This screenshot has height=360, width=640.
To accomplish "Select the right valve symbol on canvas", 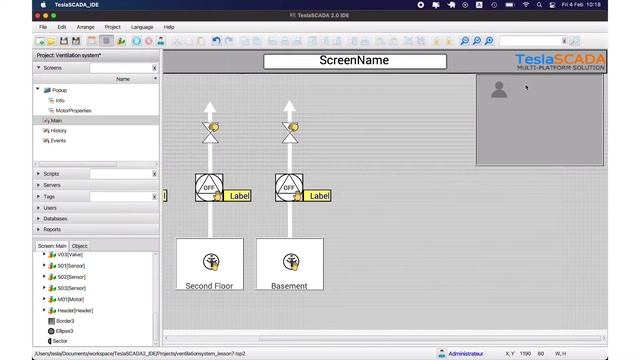I will pos(290,132).
